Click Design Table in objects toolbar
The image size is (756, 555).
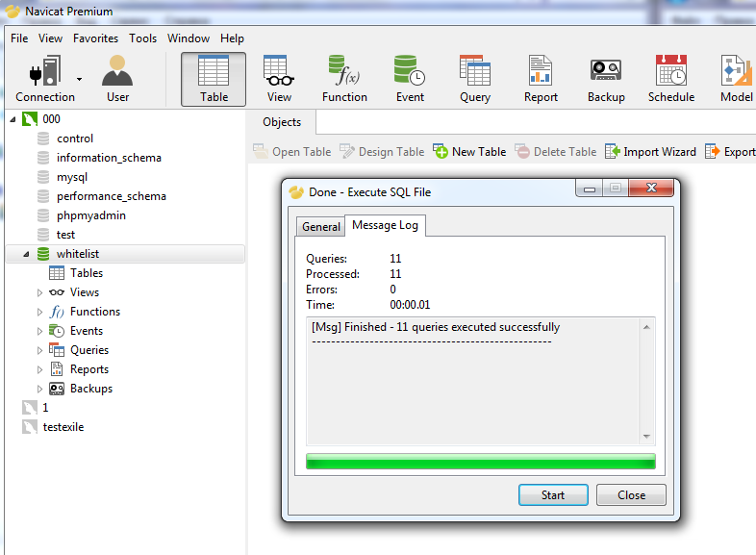point(382,151)
